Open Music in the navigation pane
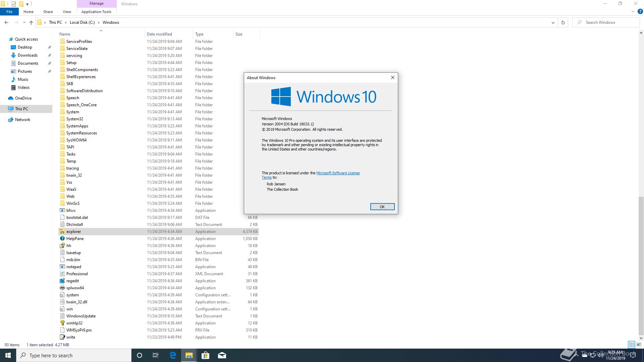This screenshot has height=362, width=644. tap(23, 79)
